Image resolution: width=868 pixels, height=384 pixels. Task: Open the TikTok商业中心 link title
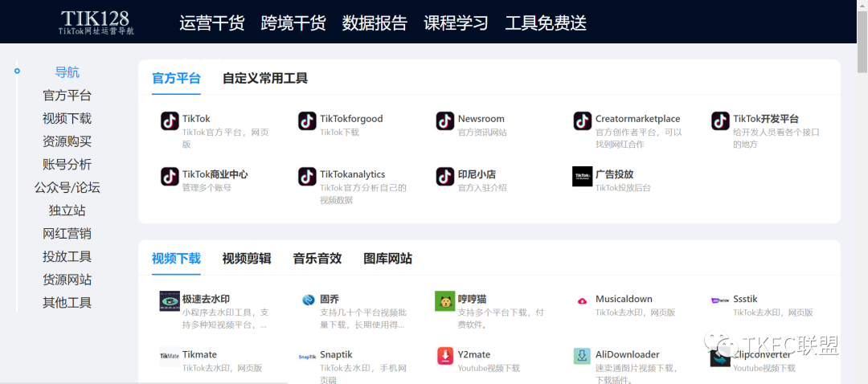[215, 175]
